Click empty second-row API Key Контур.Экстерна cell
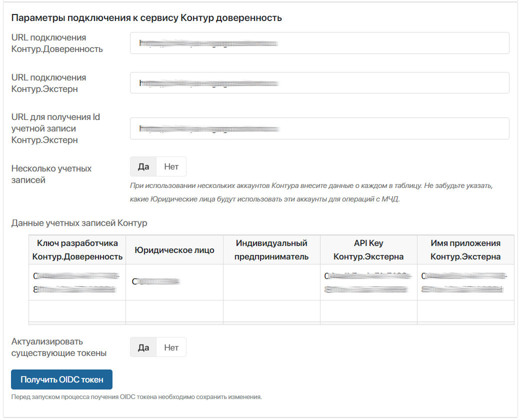520x420 pixels. (x=368, y=311)
